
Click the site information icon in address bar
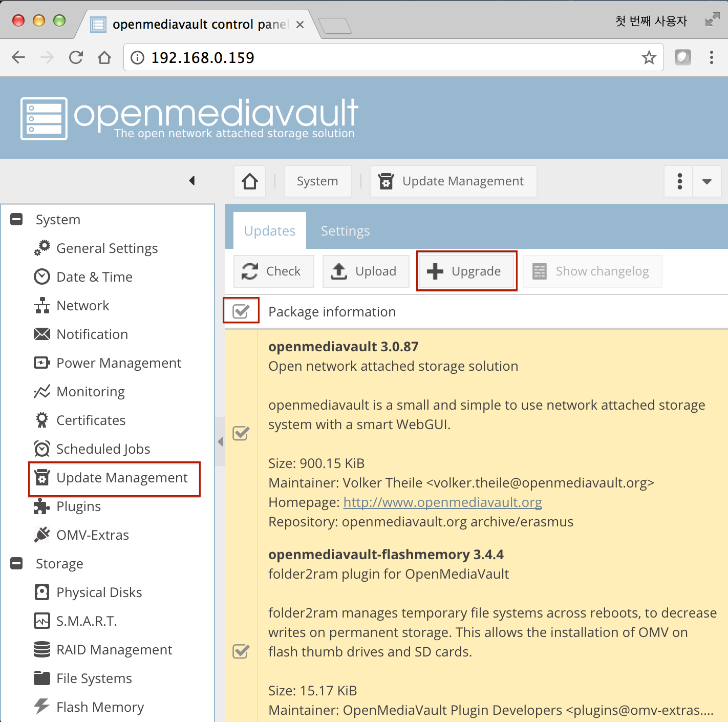point(137,57)
